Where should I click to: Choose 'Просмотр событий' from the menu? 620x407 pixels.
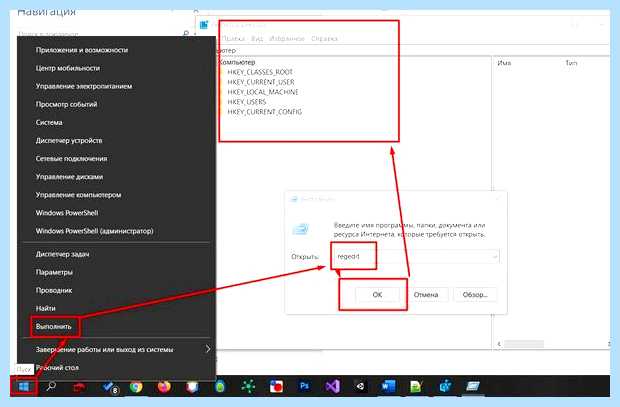(66, 104)
